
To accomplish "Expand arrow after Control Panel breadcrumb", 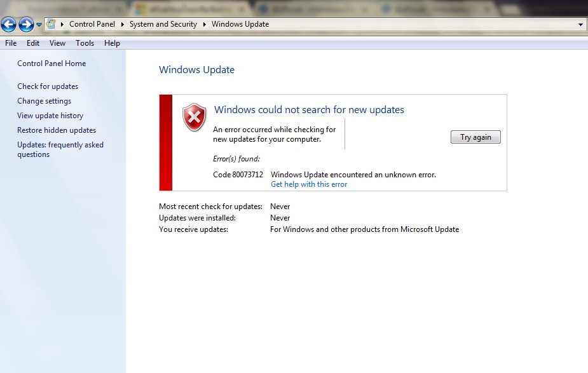I will pyautogui.click(x=122, y=24).
